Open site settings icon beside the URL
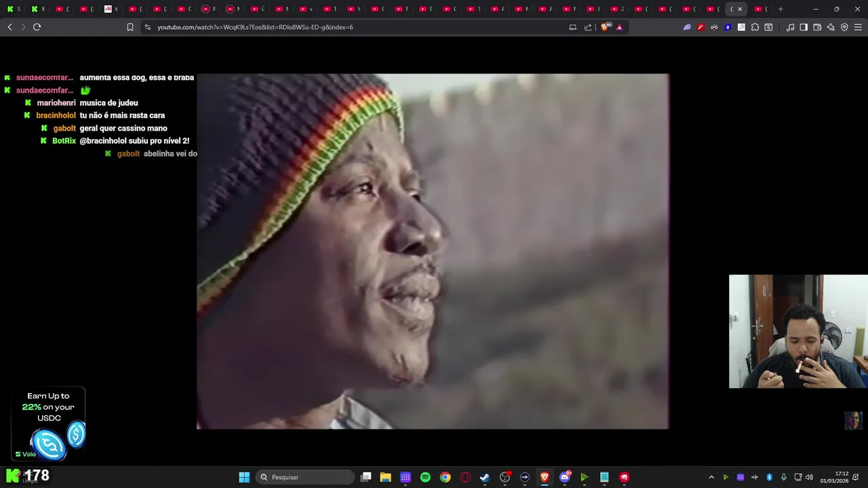Viewport: 868px width, 488px height. point(148,27)
